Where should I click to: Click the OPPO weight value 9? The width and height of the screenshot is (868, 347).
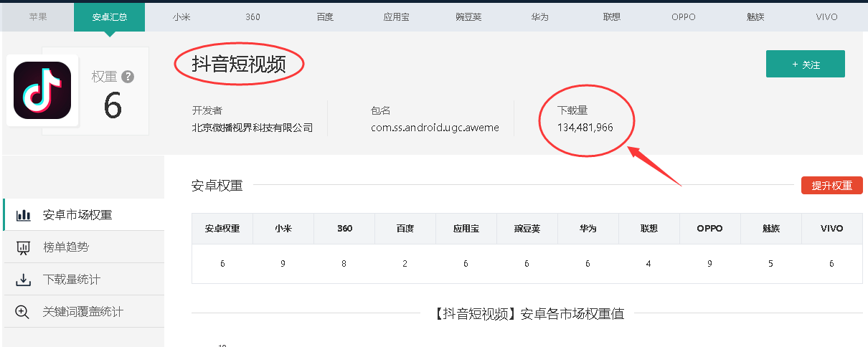coord(710,264)
